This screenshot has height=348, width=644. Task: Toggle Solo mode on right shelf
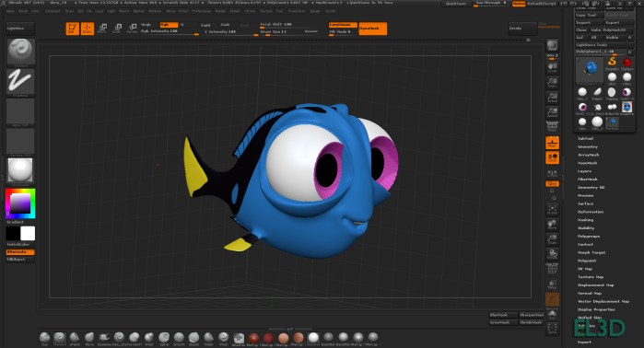tap(553, 314)
